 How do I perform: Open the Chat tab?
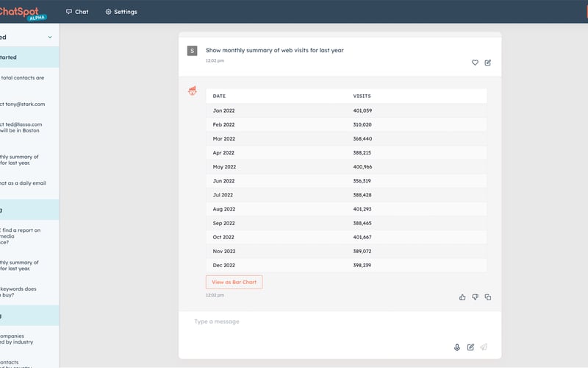coord(77,12)
